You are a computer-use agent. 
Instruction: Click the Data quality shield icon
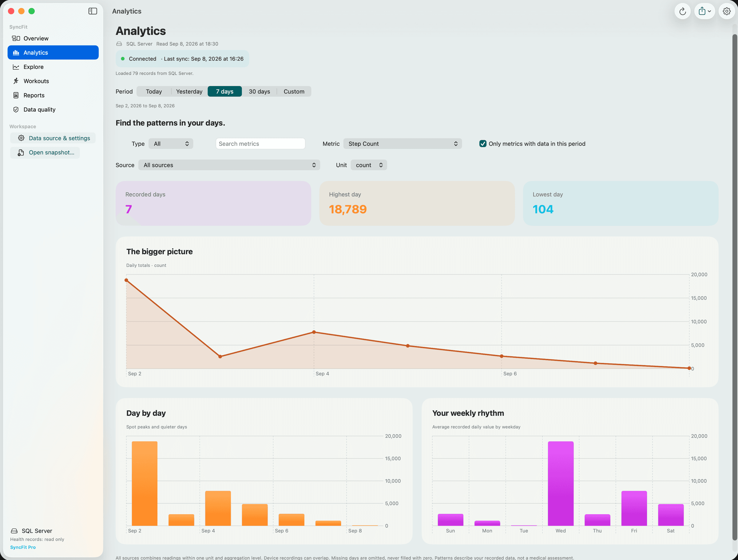pyautogui.click(x=16, y=110)
